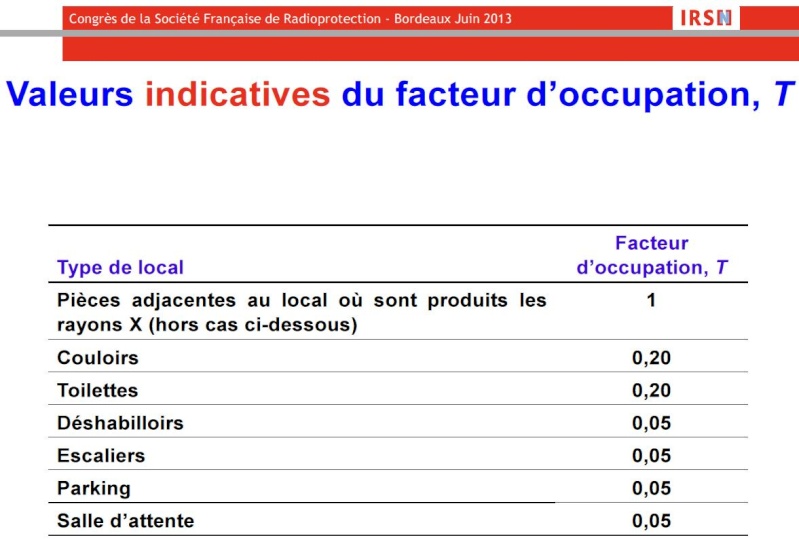This screenshot has height=540, width=799.
Task: Click the 0,05 value for Salle d'attente
Action: point(651,521)
